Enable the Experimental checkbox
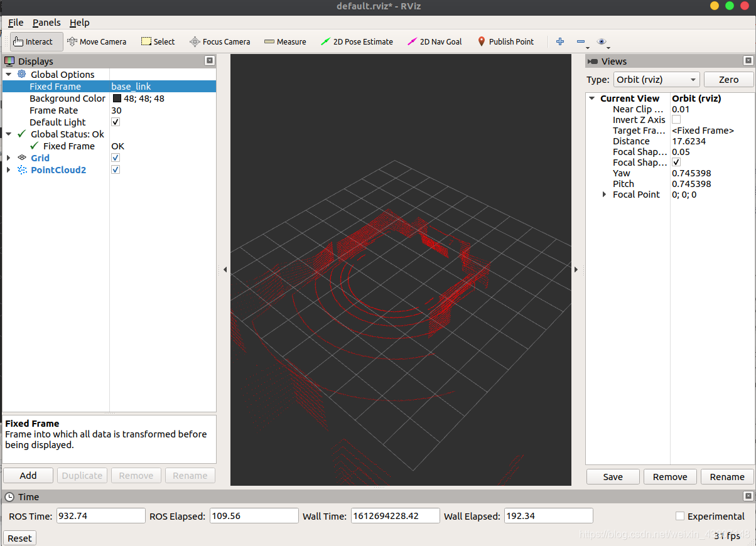Viewport: 756px width, 546px height. tap(680, 516)
